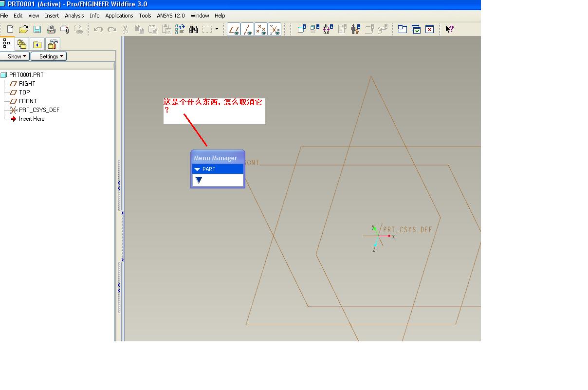Viewport: 588px width, 390px height.
Task: Click the Paste Special icon
Action: point(166,29)
